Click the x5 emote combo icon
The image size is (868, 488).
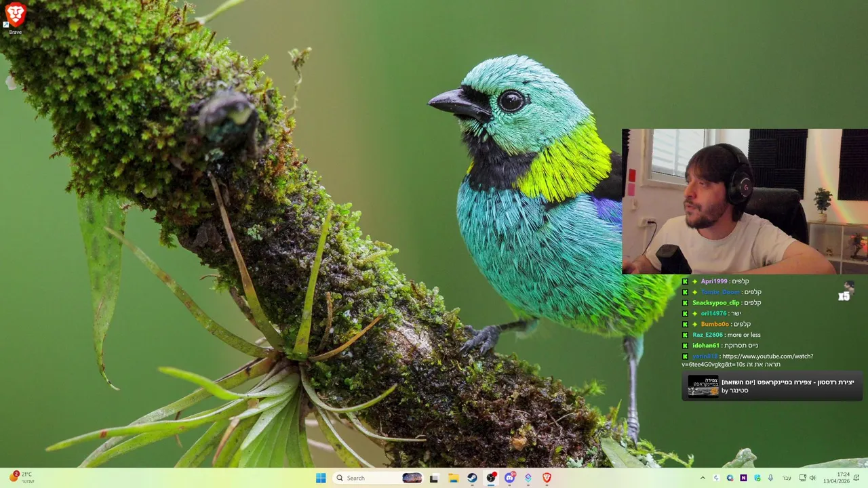pyautogui.click(x=845, y=291)
